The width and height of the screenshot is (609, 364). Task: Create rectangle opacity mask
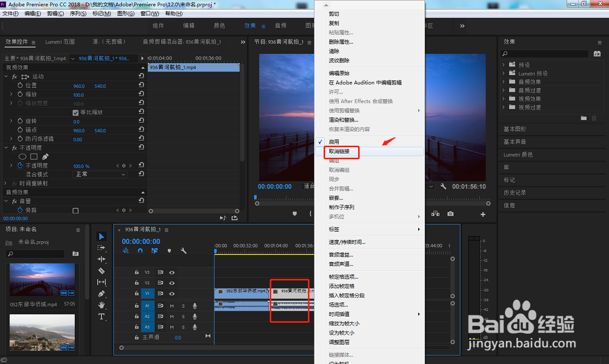pyautogui.click(x=34, y=157)
